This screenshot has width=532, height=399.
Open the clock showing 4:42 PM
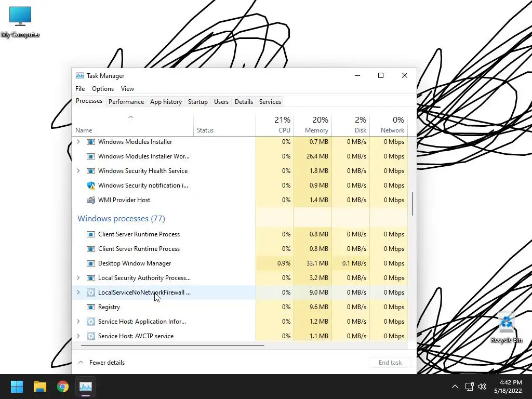[508, 387]
